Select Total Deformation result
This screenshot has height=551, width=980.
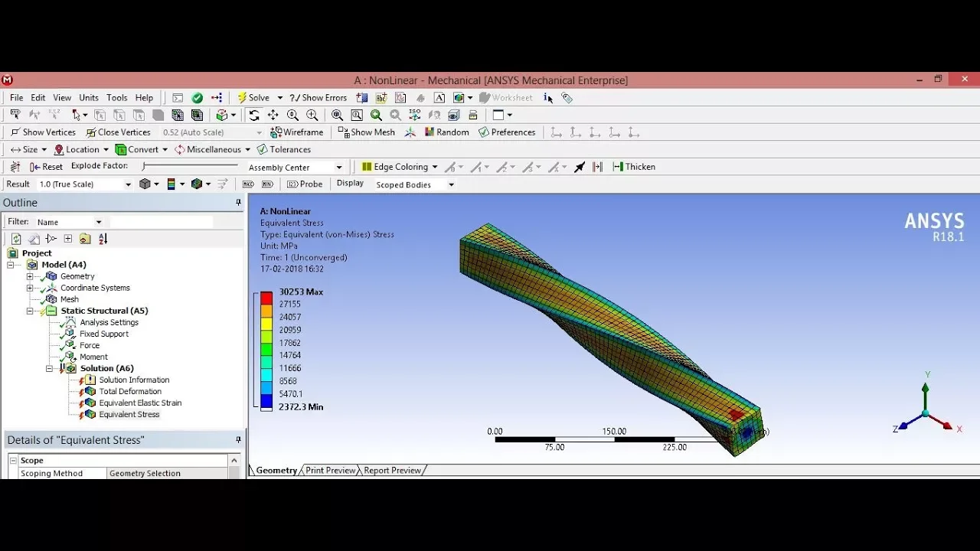[130, 391]
